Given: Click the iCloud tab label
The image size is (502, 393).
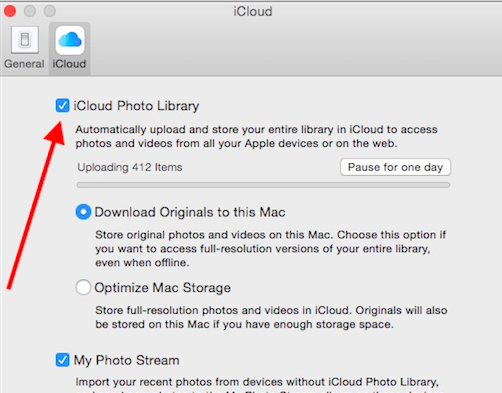Looking at the screenshot, I should [x=69, y=64].
